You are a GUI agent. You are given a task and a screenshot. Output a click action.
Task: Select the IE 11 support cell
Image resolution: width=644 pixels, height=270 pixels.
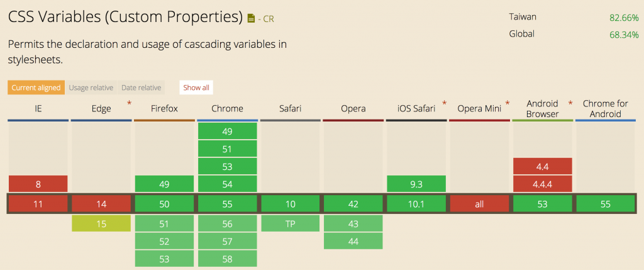(x=38, y=204)
